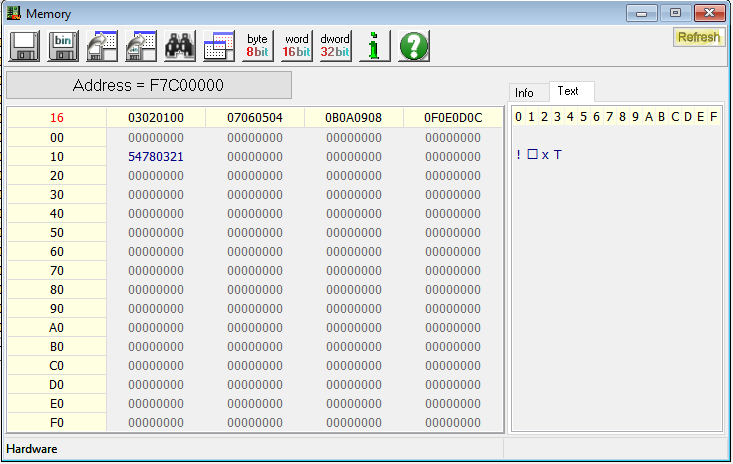Open the green info icon
This screenshot has width=733, height=464.
pyautogui.click(x=374, y=46)
